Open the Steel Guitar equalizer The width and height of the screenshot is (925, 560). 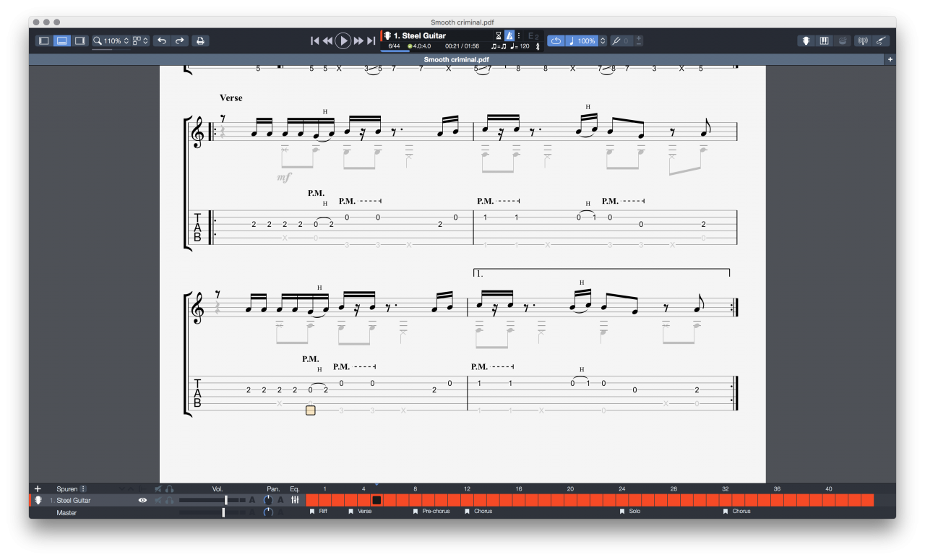click(x=295, y=500)
